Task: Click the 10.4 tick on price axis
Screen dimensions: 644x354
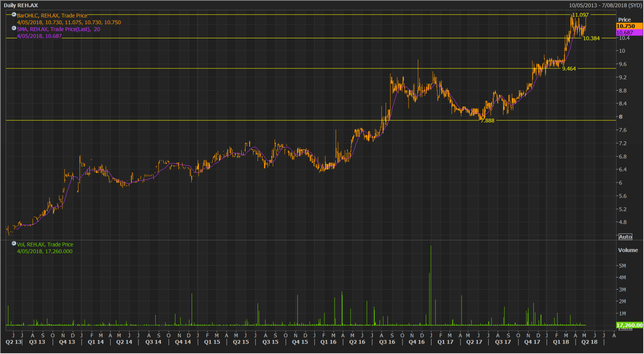Action: 624,38
